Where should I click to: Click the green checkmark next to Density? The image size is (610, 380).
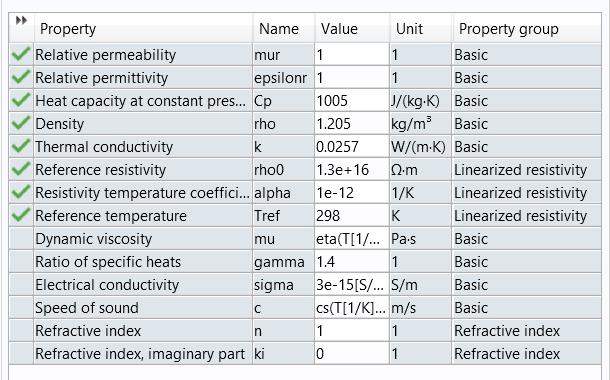(21, 123)
